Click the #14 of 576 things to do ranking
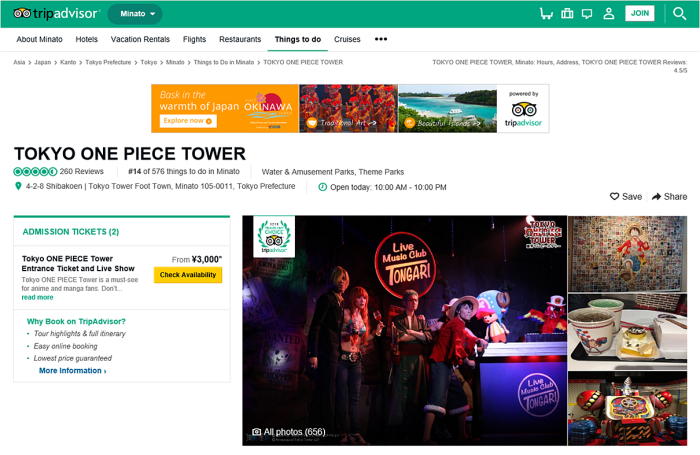This screenshot has height=455, width=700. pos(183,171)
